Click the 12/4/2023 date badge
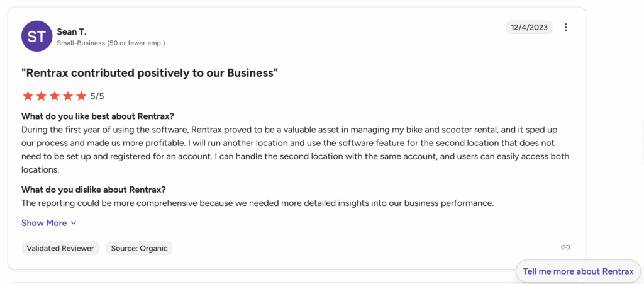Viewport: 644px width, 284px height. (x=529, y=27)
